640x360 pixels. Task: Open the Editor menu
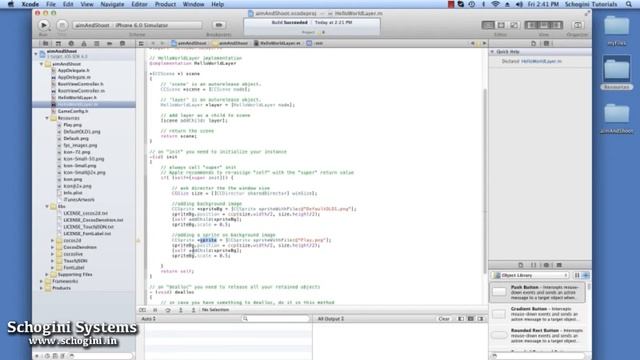click(139, 4)
